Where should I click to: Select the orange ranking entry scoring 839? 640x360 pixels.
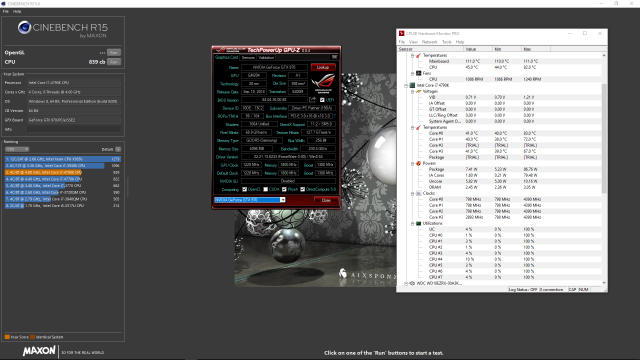coord(63,172)
